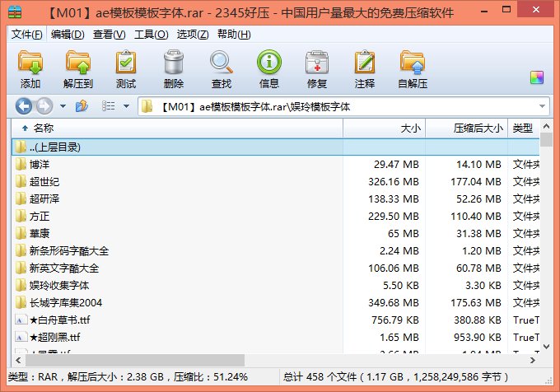Select the ..(上层目录) row
Screen dimensions: 560x392
[275, 147]
